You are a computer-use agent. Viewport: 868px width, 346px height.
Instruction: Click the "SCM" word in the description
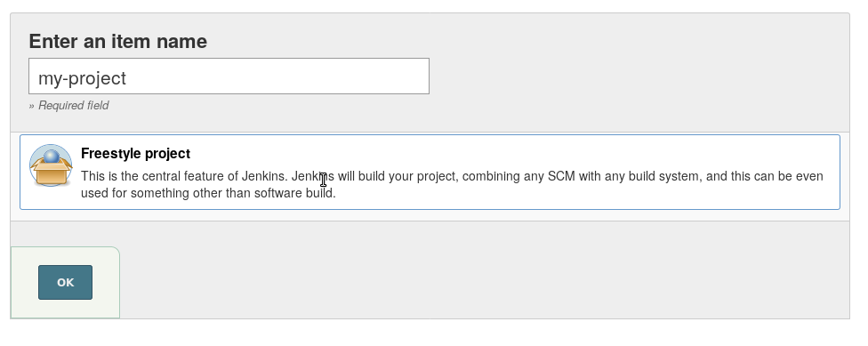pos(561,176)
